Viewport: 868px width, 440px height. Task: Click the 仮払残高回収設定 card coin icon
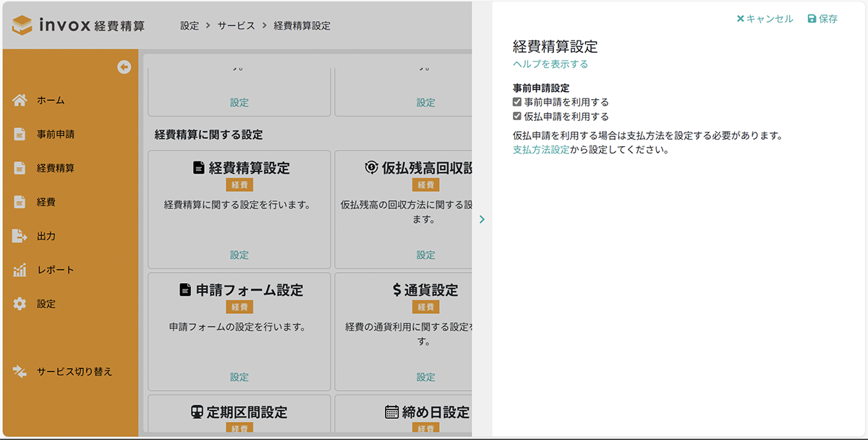pyautogui.click(x=371, y=168)
